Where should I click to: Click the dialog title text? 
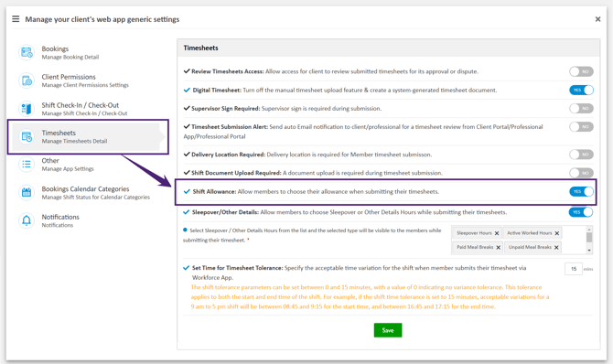[102, 19]
